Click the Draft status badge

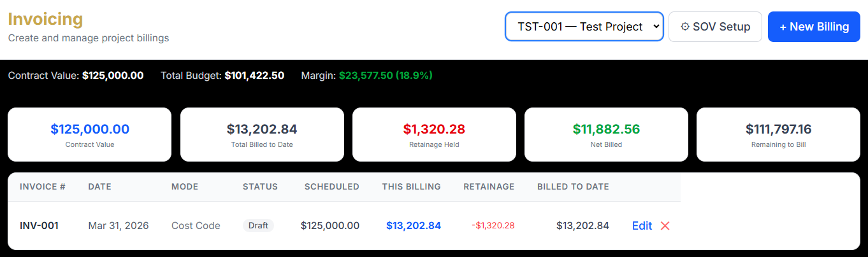coord(258,226)
